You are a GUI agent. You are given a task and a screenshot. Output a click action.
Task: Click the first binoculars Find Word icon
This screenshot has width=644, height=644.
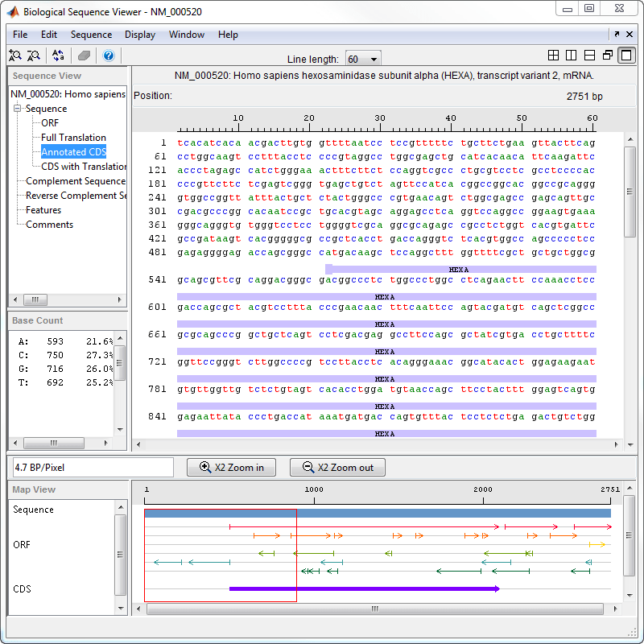click(x=14, y=56)
